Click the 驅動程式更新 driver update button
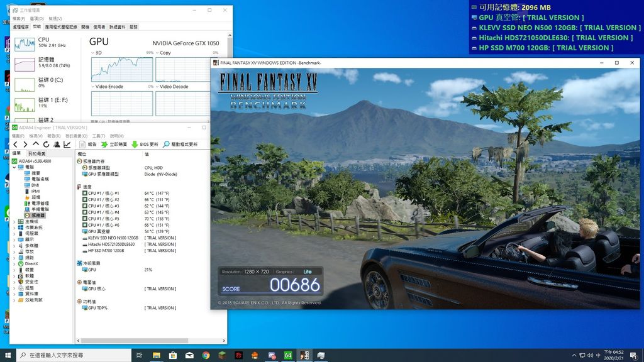This screenshot has width=644, height=362. 180,145
